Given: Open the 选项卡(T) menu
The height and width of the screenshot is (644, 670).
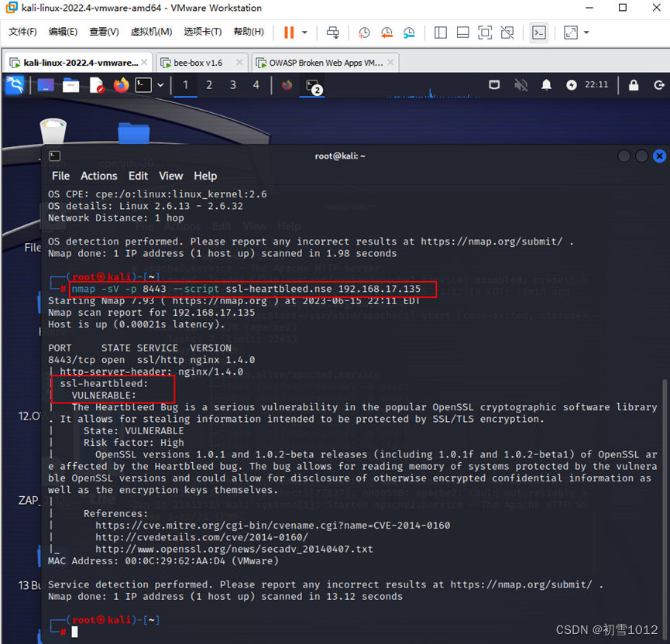Looking at the screenshot, I should 202,32.
